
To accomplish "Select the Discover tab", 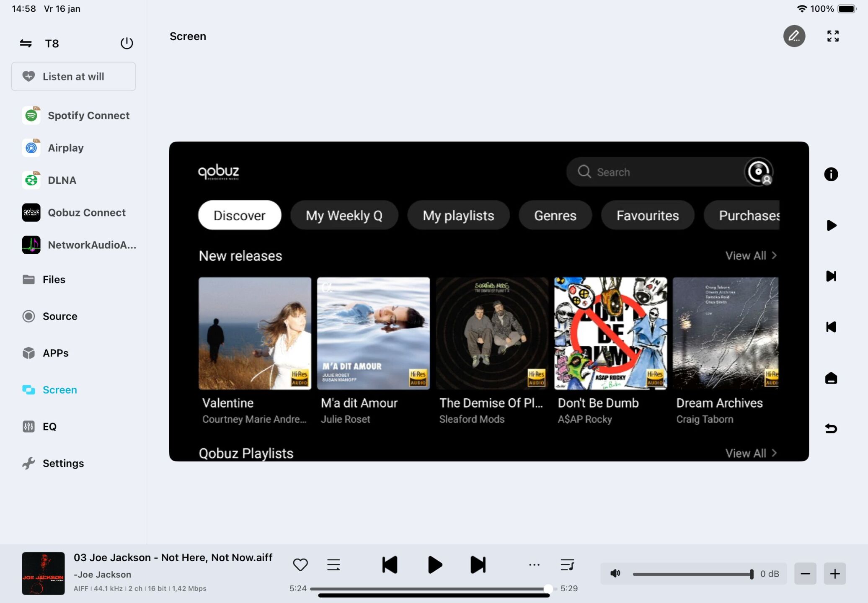I will coord(240,215).
